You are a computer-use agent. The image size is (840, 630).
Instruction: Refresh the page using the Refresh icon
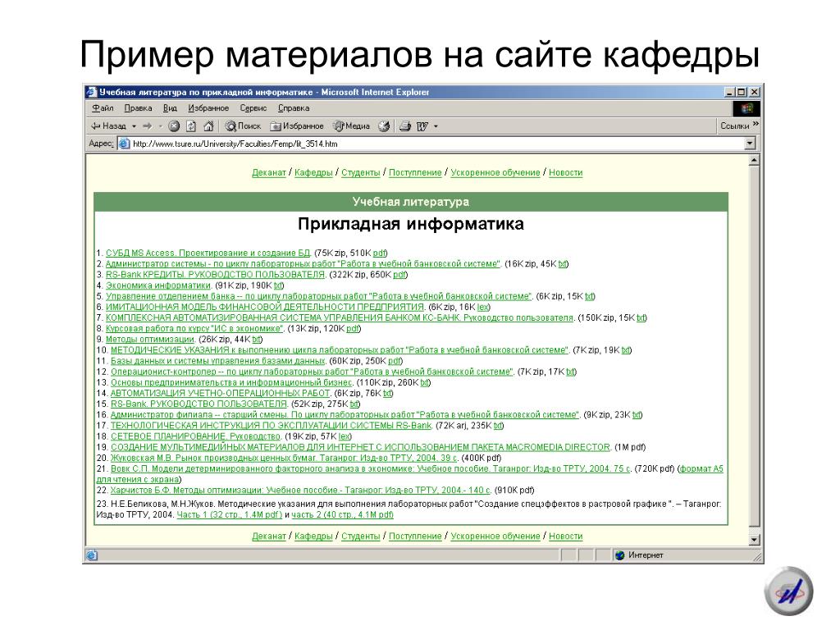coord(191,126)
